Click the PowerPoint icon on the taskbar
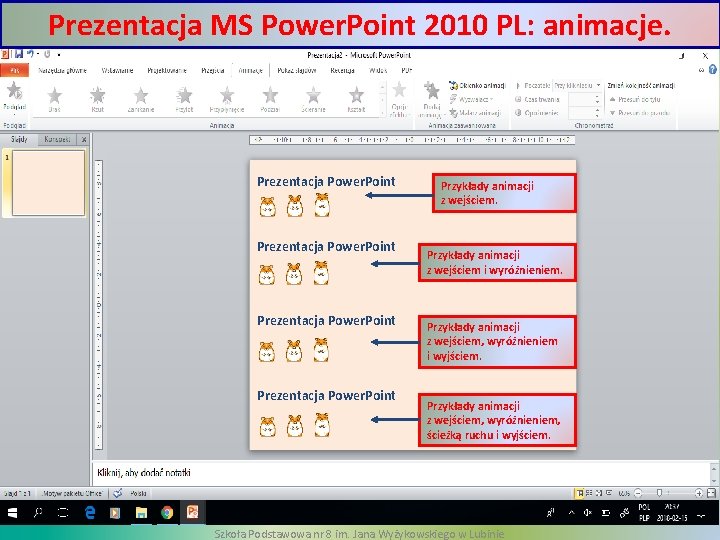The height and width of the screenshot is (540, 720). [192, 512]
